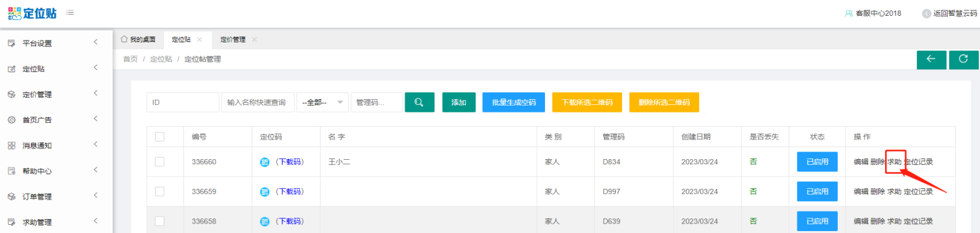Click the 我的桌面 home tab
The width and height of the screenshot is (980, 233).
coord(138,39)
